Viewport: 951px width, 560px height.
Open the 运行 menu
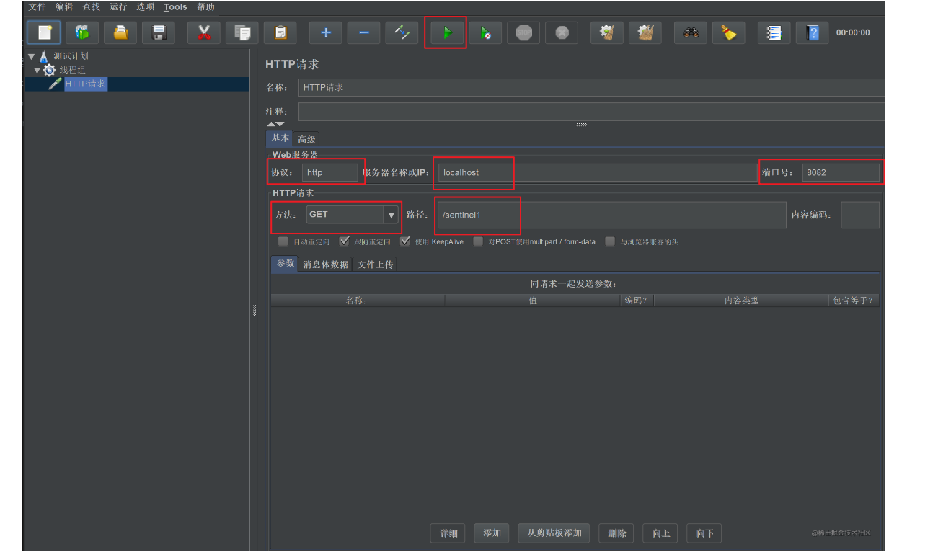118,7
